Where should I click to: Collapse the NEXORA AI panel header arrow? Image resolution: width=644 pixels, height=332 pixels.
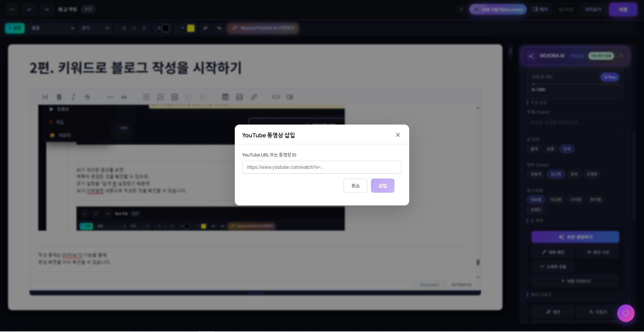tap(621, 56)
